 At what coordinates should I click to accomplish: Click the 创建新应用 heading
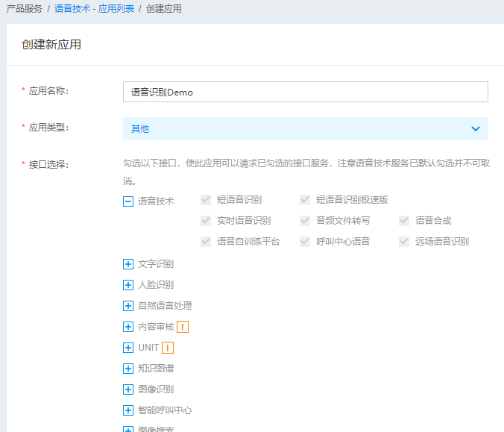[51, 44]
